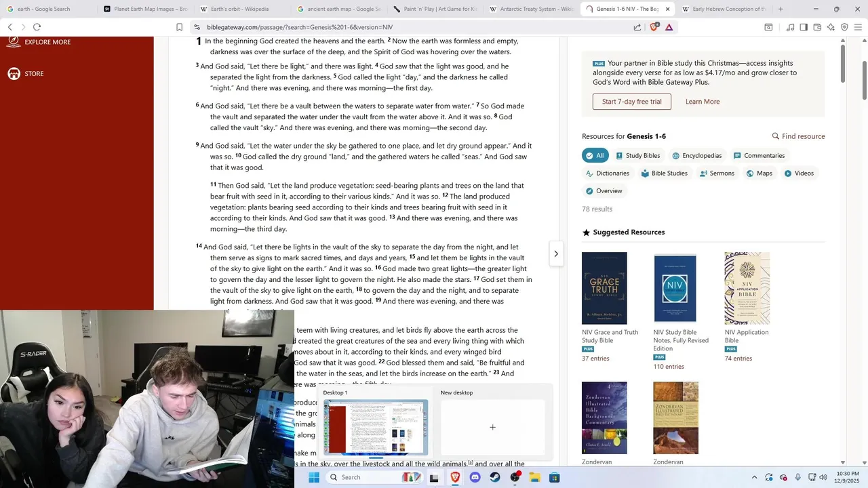Filter resources by Maps
This screenshot has height=488, width=868.
point(759,174)
